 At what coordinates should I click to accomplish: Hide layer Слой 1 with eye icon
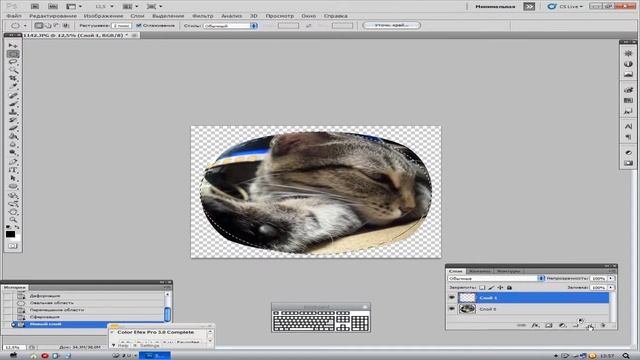(x=452, y=298)
